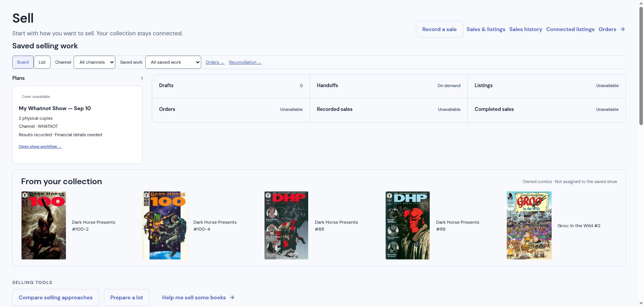Image resolution: width=644 pixels, height=307 pixels.
Task: Follow the small Orders link in filter bar
Action: click(x=215, y=62)
